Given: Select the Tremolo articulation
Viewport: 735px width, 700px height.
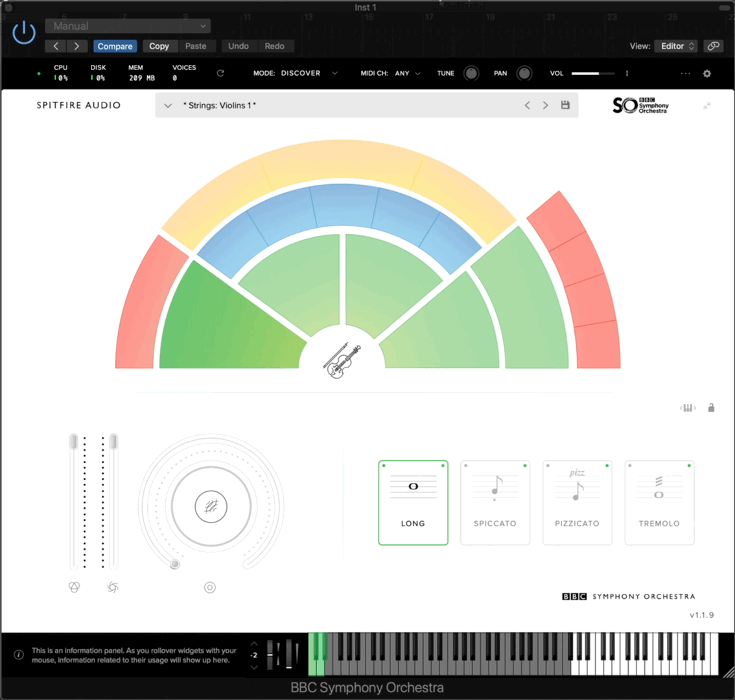Looking at the screenshot, I should coord(659,502).
